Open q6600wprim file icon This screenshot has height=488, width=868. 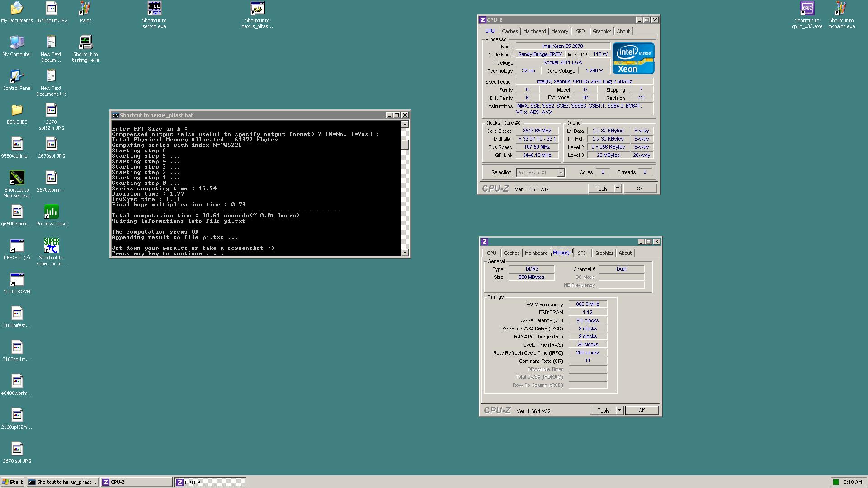tap(17, 216)
